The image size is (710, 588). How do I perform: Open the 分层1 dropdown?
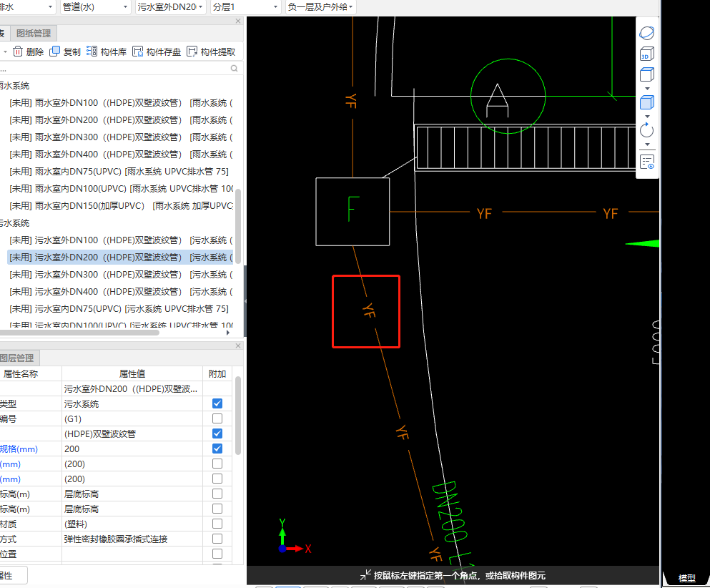(245, 6)
